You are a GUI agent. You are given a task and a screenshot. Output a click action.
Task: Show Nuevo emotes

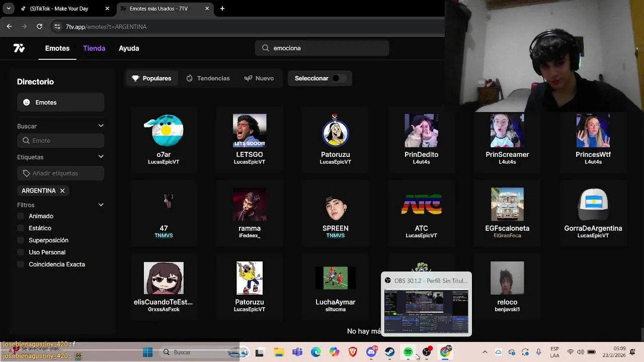pos(259,78)
